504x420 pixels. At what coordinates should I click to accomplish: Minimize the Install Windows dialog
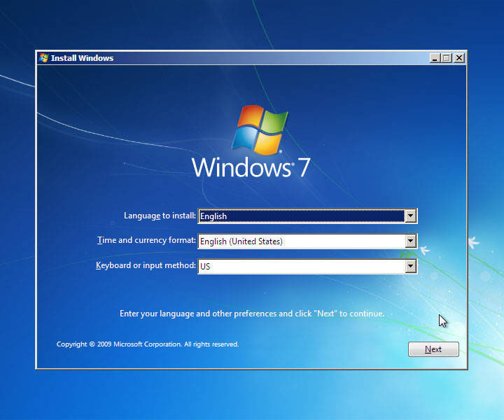435,58
